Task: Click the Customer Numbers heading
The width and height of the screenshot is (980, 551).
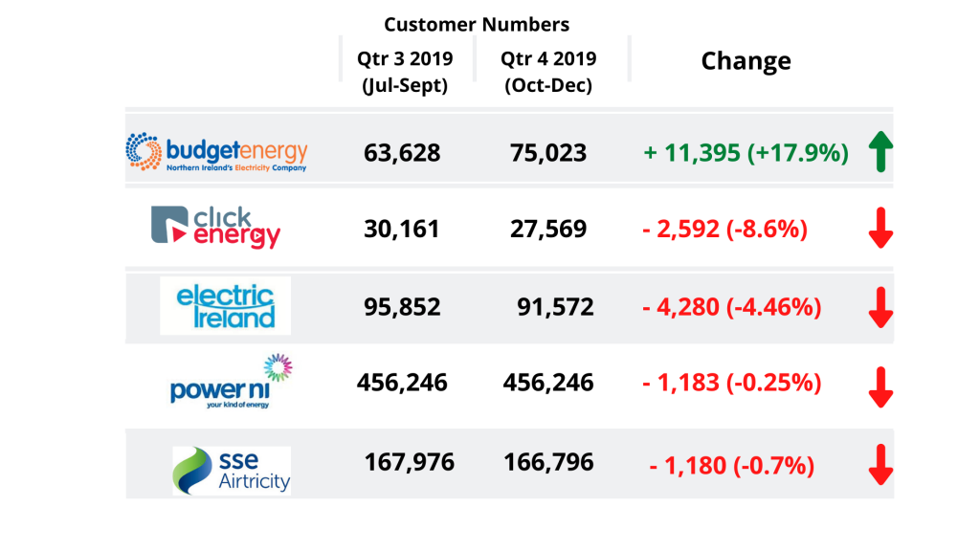Action: tap(477, 24)
